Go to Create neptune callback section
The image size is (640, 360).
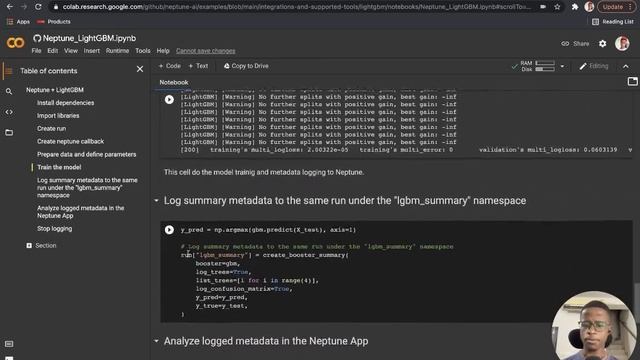(x=70, y=142)
